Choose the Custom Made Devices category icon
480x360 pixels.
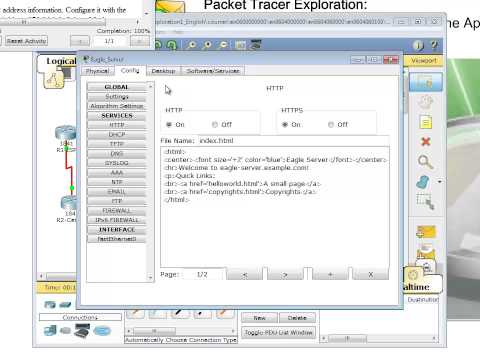[x=82, y=330]
